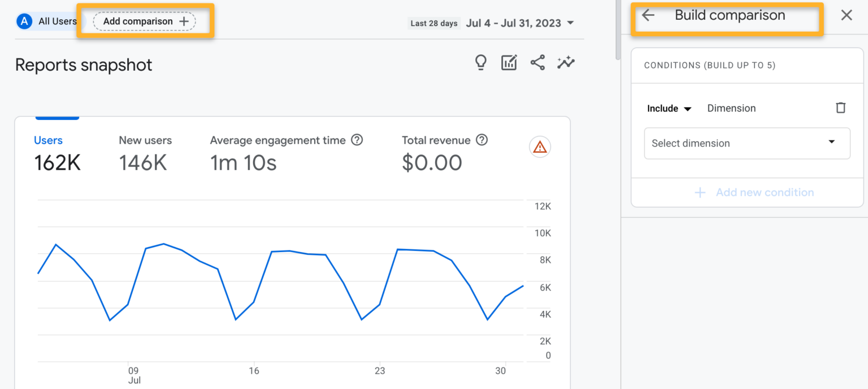
Task: Click the Add comparison button
Action: (144, 21)
